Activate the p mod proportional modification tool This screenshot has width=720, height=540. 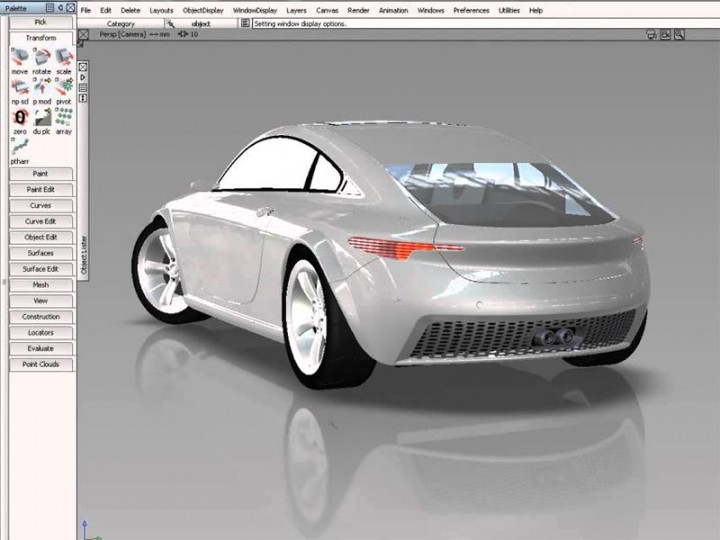41,91
